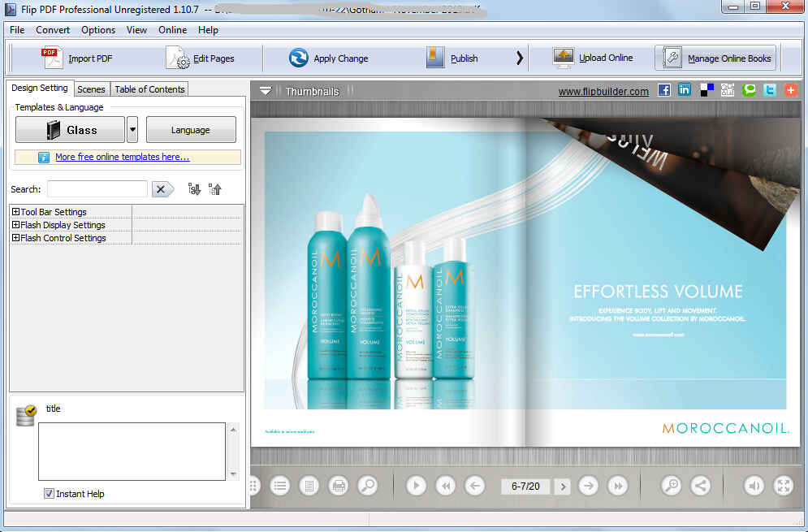808x532 pixels.
Task: Share the book on Facebook
Action: click(x=664, y=90)
